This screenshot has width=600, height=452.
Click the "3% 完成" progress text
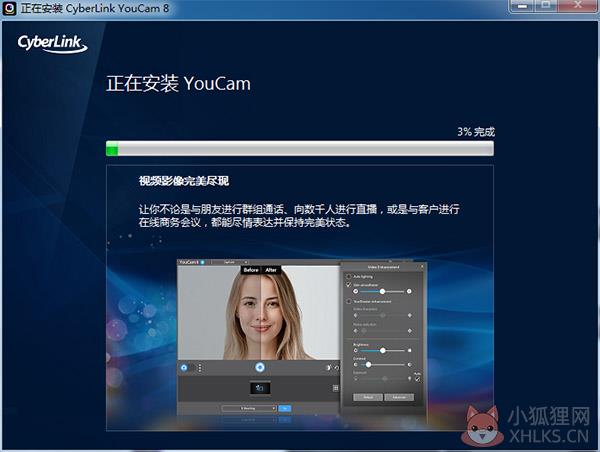[x=476, y=132]
